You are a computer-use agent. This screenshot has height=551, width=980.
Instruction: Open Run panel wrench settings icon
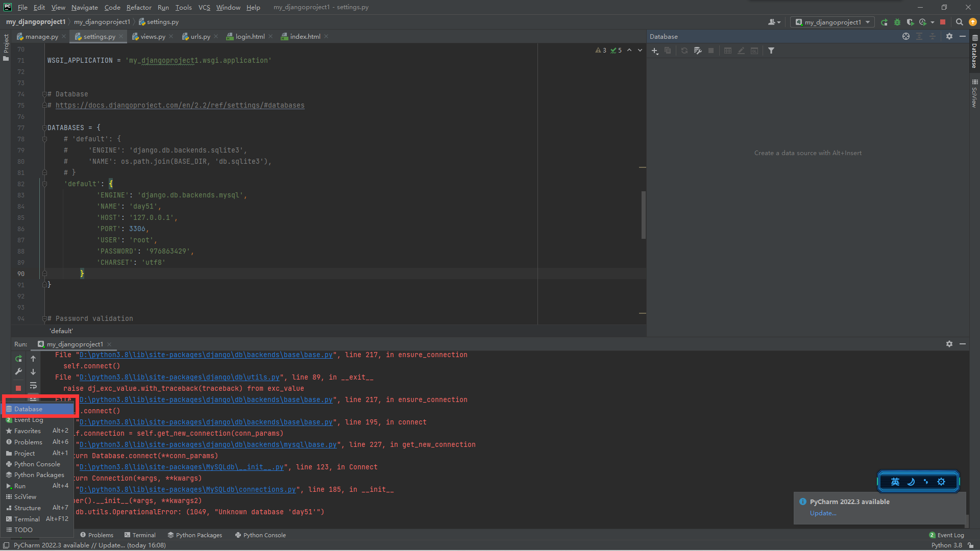(18, 372)
